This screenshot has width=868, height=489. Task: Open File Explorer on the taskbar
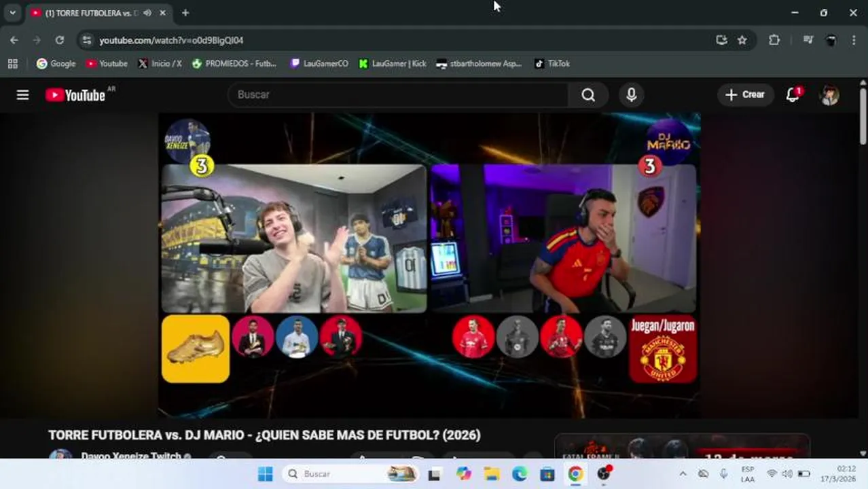tap(492, 474)
